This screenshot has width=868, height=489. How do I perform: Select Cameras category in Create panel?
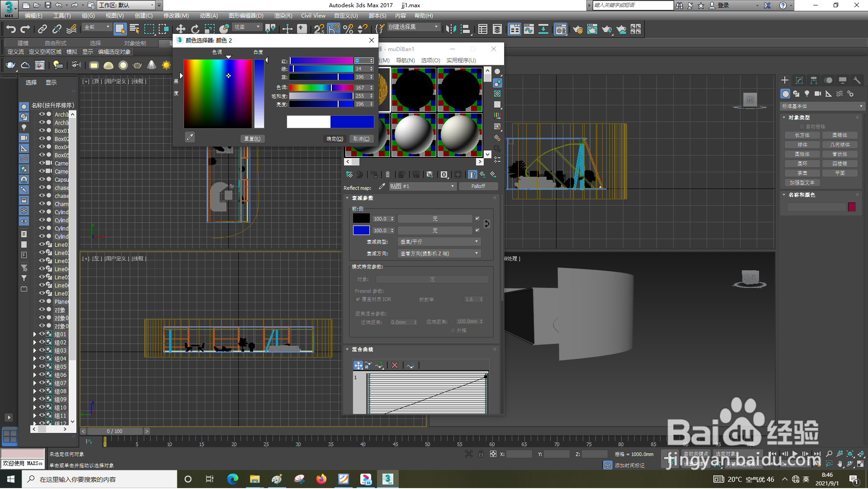coord(818,94)
